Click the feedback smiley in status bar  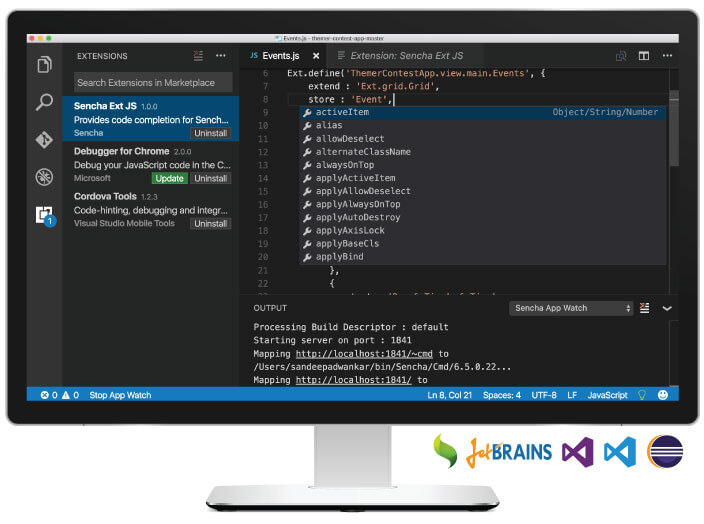click(x=663, y=395)
